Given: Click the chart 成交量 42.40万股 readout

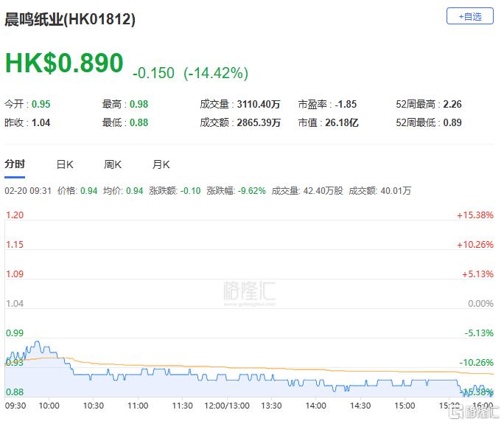Looking at the screenshot, I should [307, 191].
